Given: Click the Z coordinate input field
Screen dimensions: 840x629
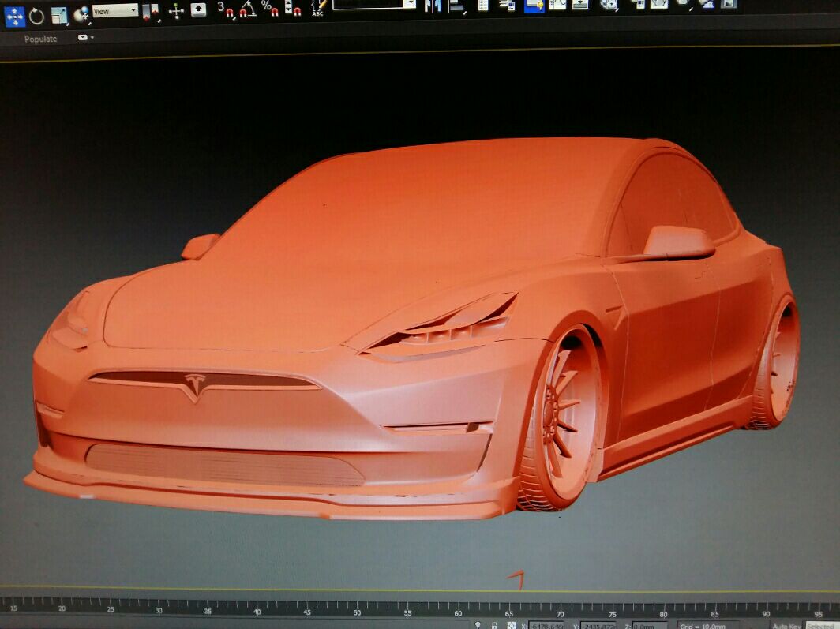Looking at the screenshot, I should 650,625.
